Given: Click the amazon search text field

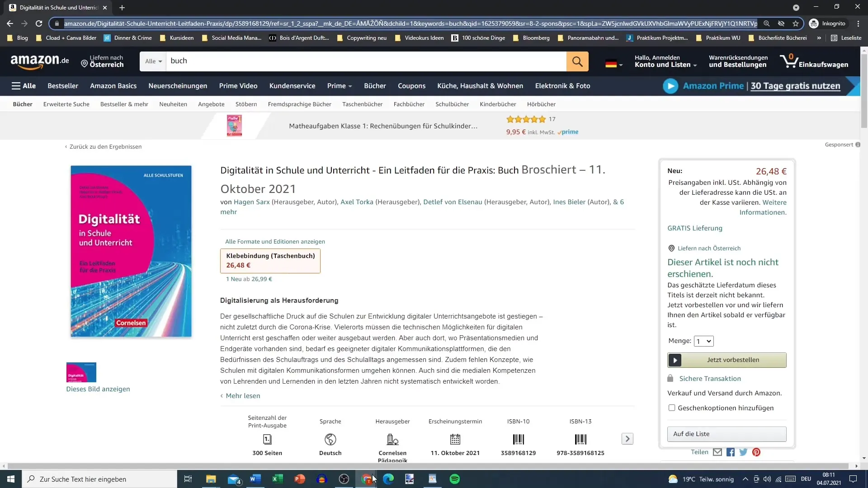Looking at the screenshot, I should [x=366, y=61].
